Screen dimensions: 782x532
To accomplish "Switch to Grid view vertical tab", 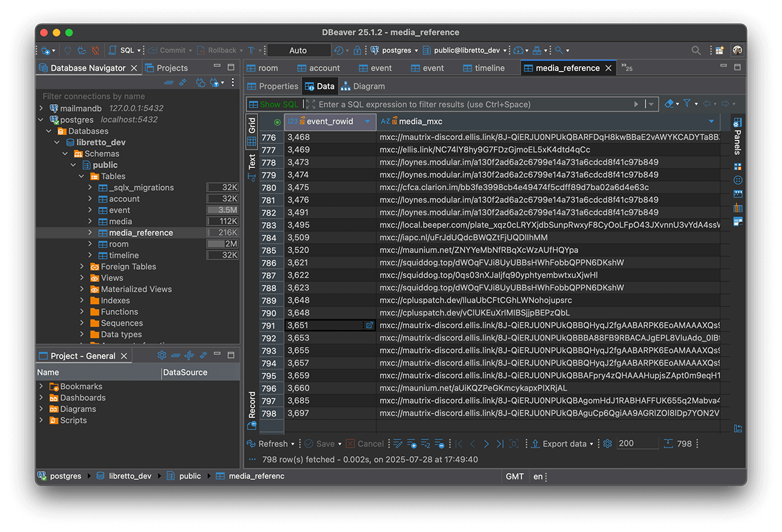I will [x=252, y=131].
